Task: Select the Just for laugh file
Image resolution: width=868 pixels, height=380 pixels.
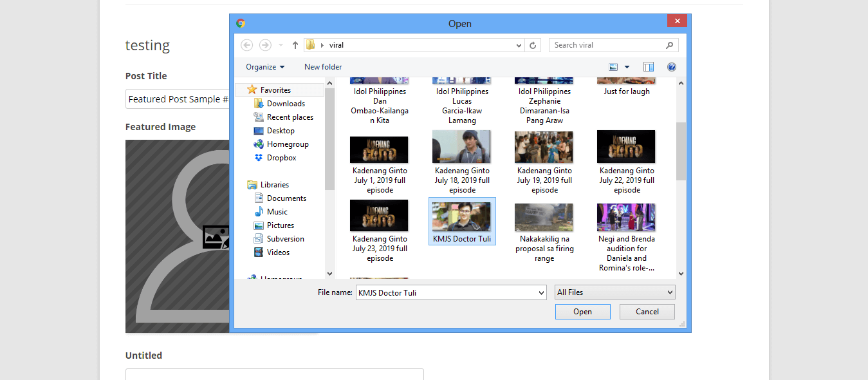Action: point(627,88)
